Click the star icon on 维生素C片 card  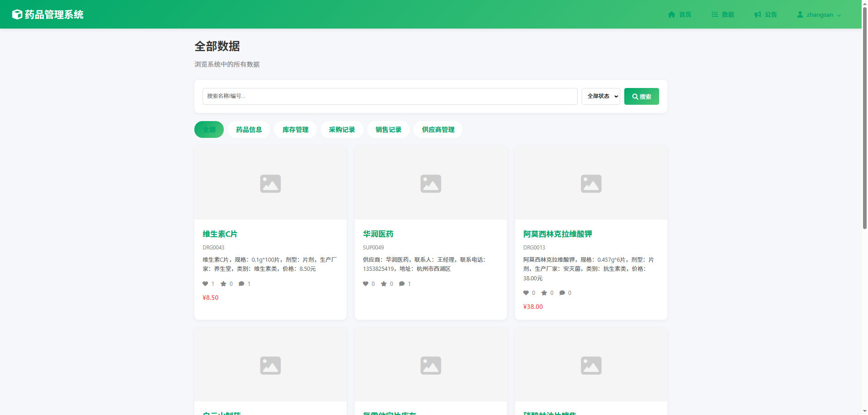(223, 284)
